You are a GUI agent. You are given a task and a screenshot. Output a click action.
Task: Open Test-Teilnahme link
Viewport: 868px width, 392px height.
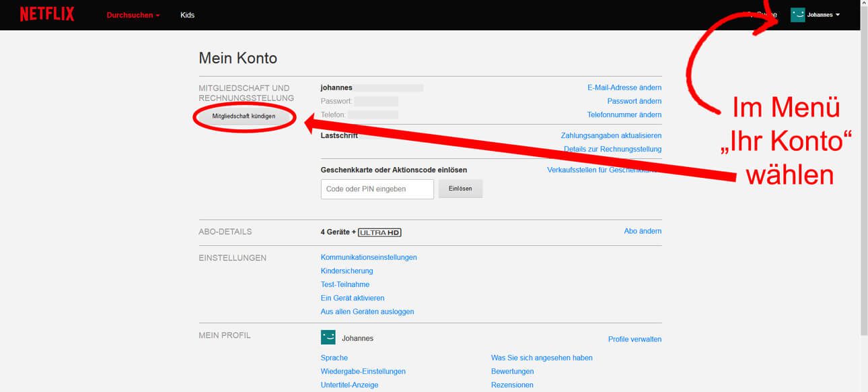(345, 284)
